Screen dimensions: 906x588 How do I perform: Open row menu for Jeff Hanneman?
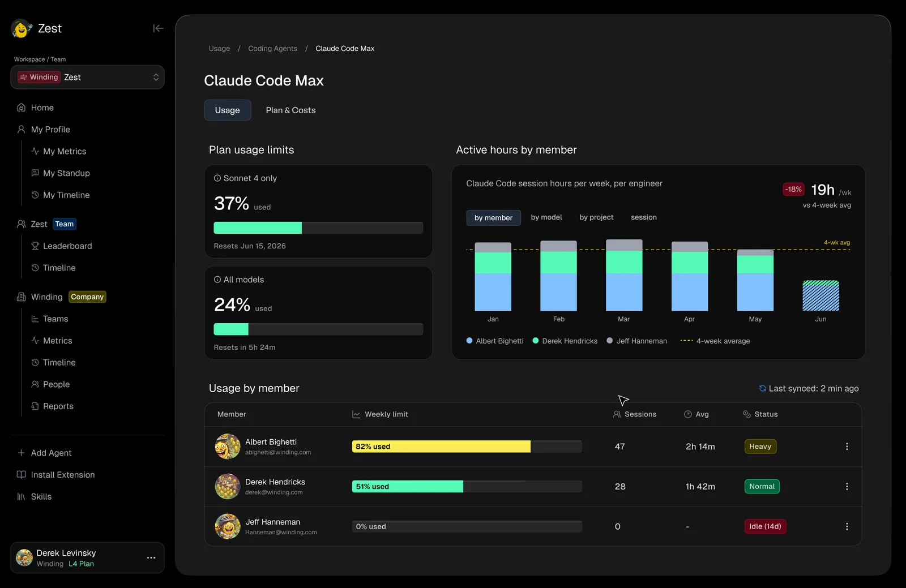click(x=847, y=526)
